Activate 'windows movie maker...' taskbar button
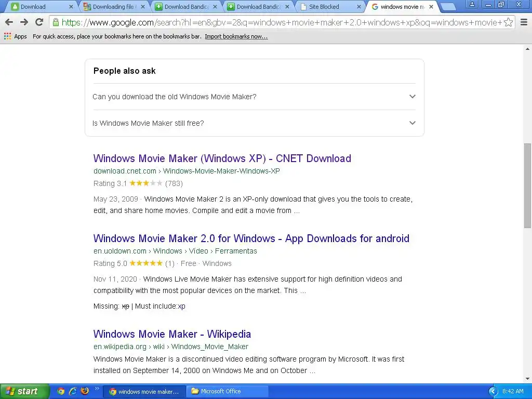The image size is (532, 399). pyautogui.click(x=144, y=392)
